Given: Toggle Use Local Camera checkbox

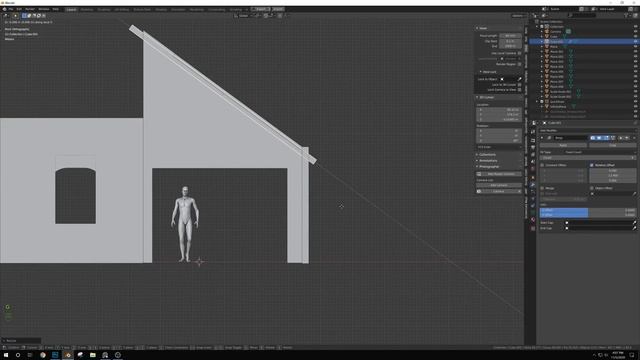Looking at the screenshot, I should point(519,53).
